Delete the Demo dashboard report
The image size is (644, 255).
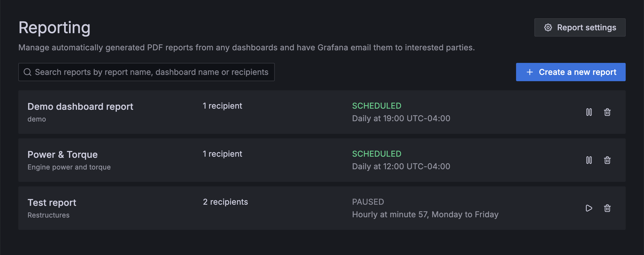[x=607, y=112]
